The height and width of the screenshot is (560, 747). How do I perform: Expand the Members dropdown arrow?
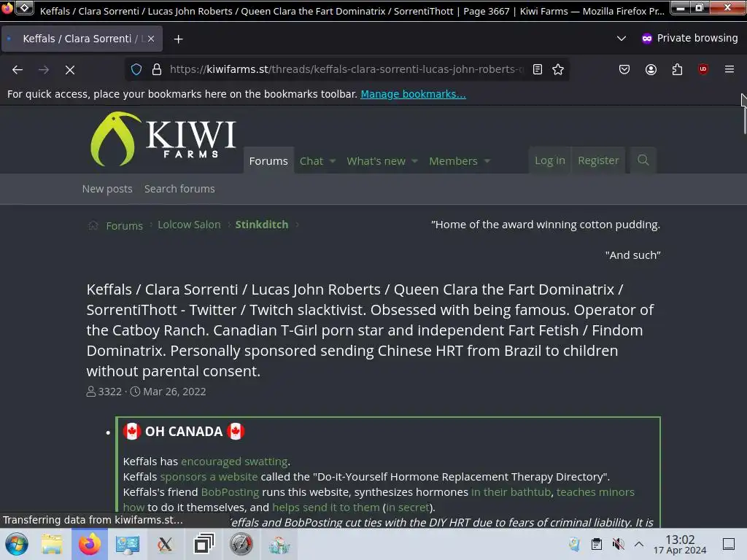(487, 161)
